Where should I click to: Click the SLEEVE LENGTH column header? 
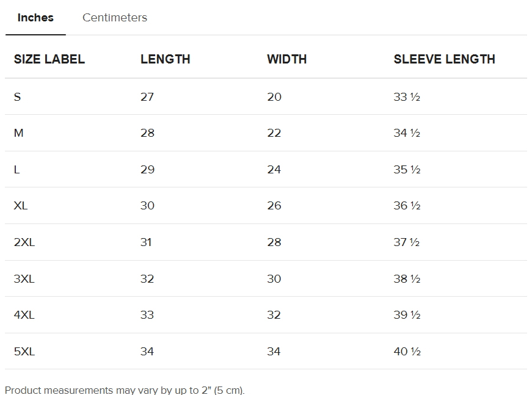(444, 59)
